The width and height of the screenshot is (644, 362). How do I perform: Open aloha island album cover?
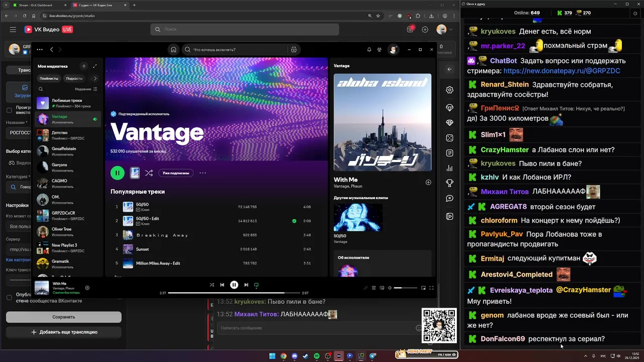click(x=382, y=123)
